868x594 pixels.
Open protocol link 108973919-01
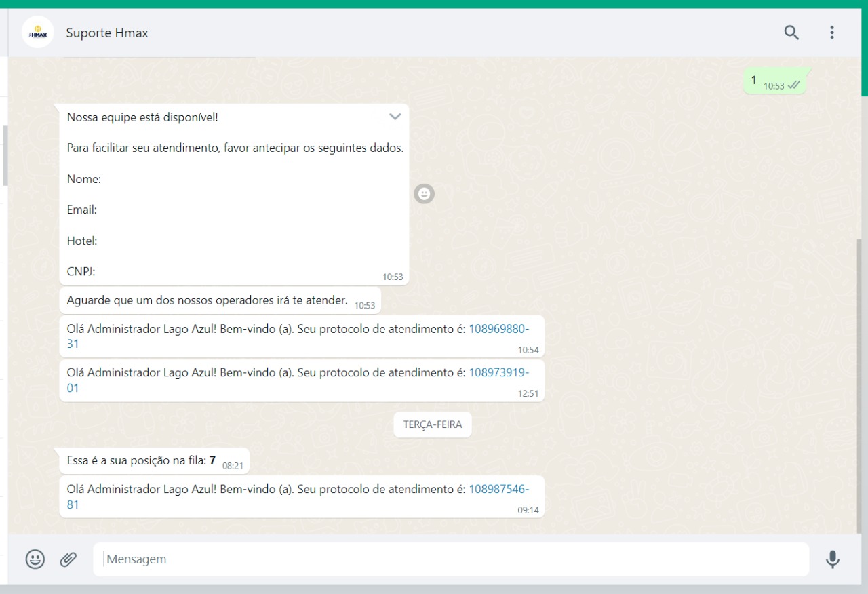click(498, 372)
